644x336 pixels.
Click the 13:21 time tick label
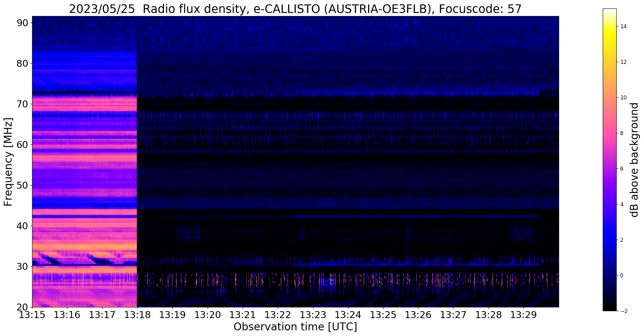coord(243,315)
